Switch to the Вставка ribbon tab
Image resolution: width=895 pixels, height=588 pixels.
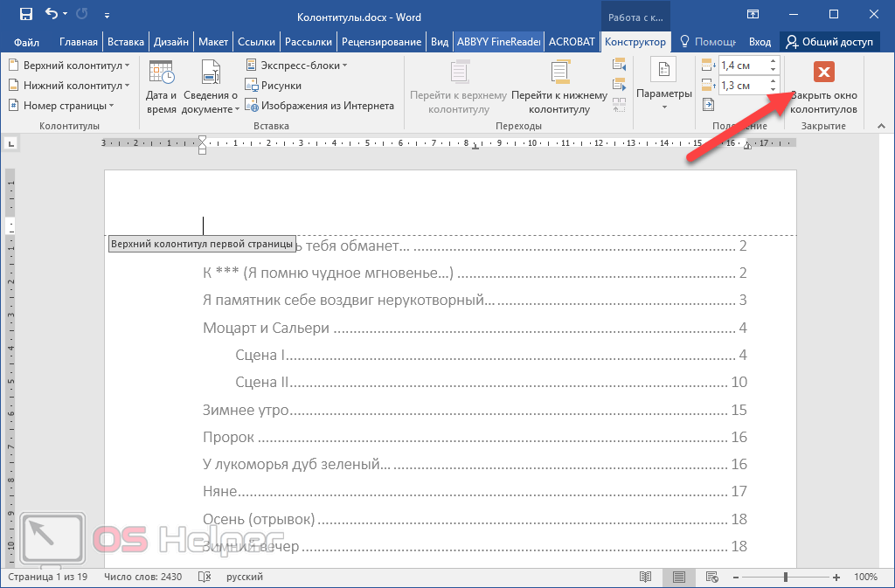point(125,42)
